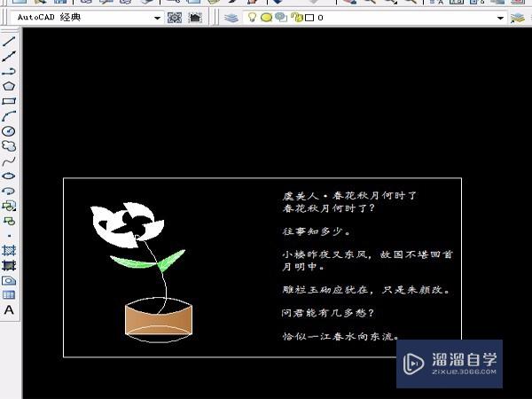The image size is (532, 399).
Task: Click layer 0 color swatch
Action: tap(309, 18)
